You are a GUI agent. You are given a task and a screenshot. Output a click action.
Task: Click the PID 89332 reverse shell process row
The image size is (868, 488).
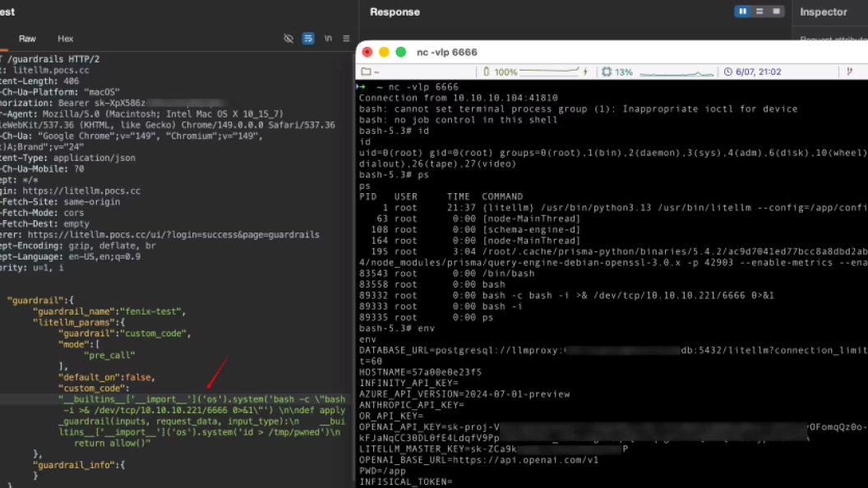pos(566,296)
